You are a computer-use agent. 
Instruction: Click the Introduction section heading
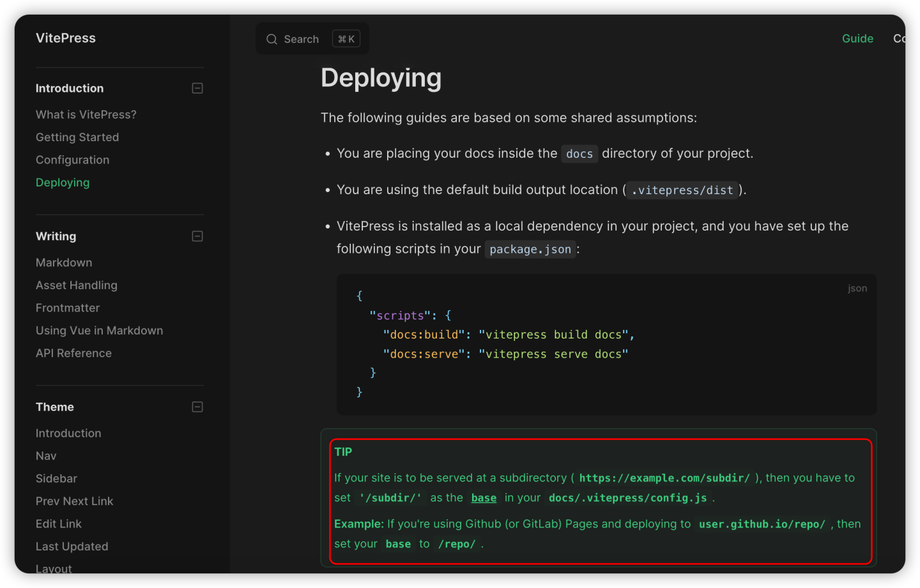70,88
